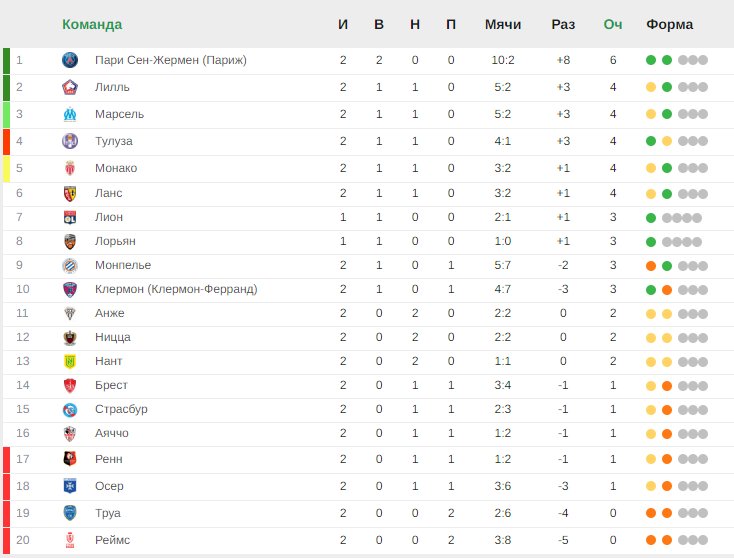Viewport: 734px width, 558px height.
Task: Click the Reims club crest
Action: (70, 540)
